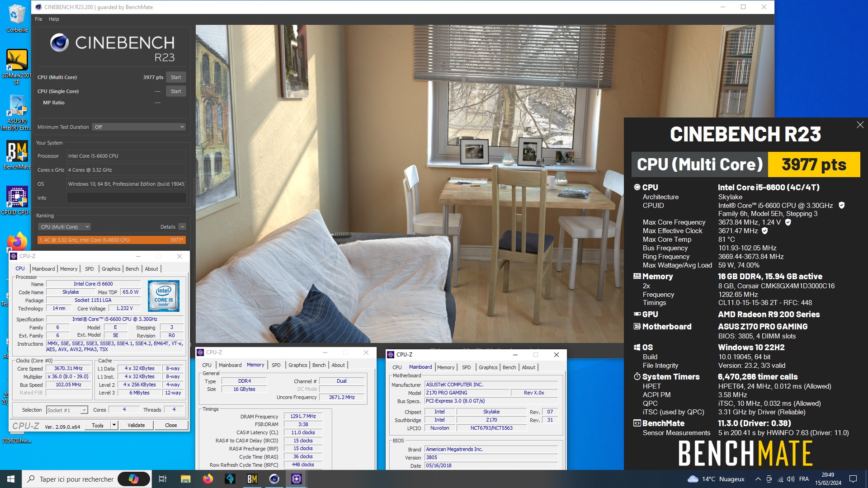Click the CPUID verified shield icon in BenchMate
Viewport: 868px width, 488px height.
tap(841, 205)
